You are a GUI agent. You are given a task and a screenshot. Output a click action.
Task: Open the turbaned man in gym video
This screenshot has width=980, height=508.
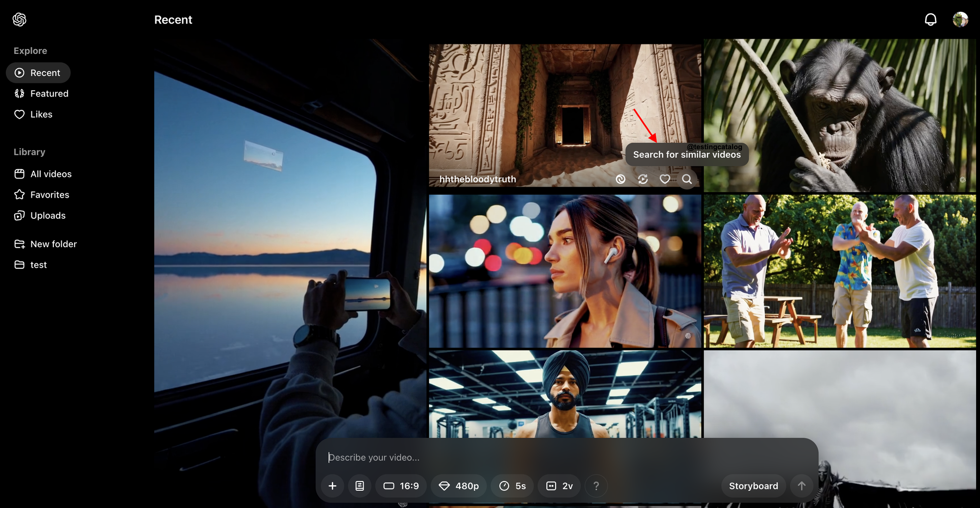click(x=565, y=394)
